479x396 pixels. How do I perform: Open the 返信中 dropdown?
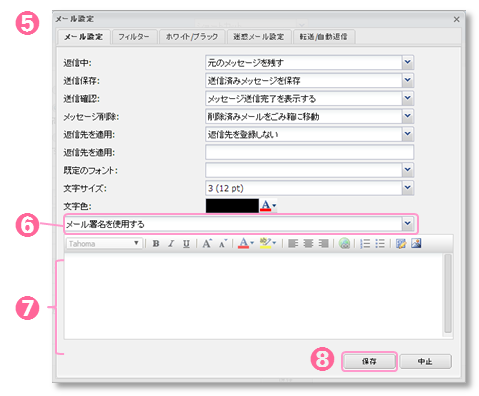(x=407, y=62)
